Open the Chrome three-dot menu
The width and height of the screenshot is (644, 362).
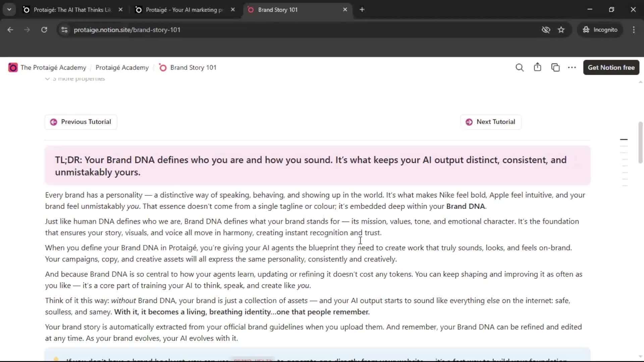tap(634, 30)
